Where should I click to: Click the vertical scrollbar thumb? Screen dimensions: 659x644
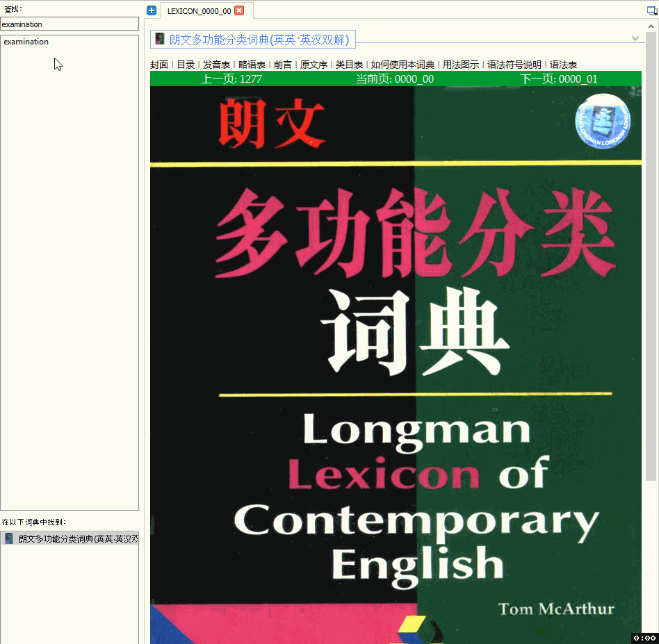click(x=651, y=256)
